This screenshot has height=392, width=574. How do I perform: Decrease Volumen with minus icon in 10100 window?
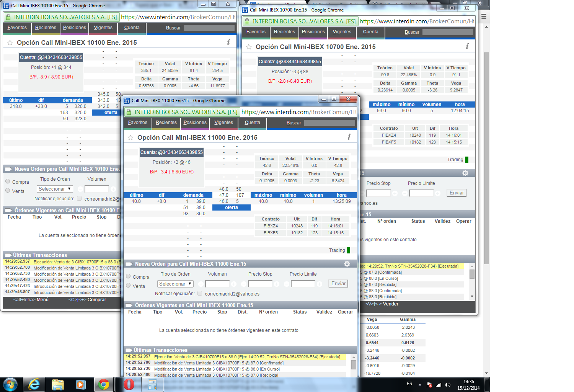(x=80, y=189)
